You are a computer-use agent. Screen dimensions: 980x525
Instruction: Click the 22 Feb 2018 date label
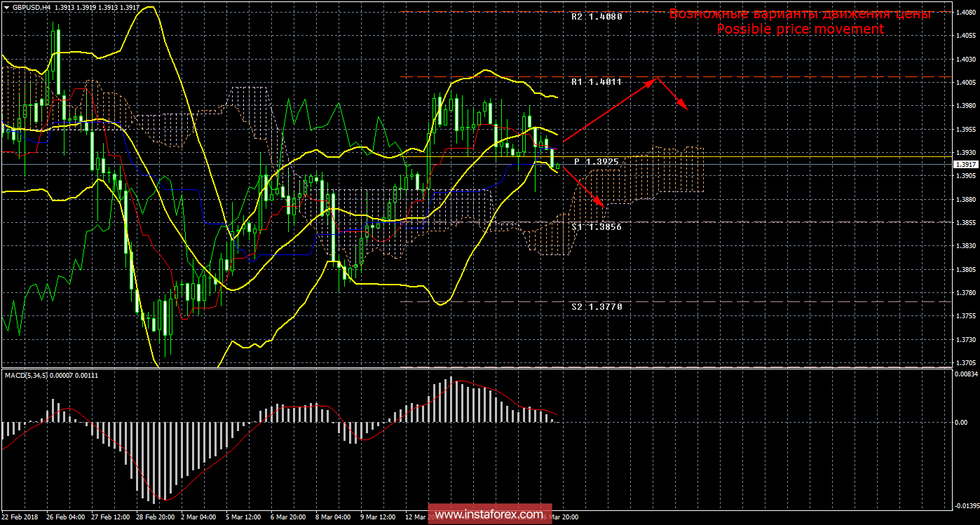coord(20,517)
